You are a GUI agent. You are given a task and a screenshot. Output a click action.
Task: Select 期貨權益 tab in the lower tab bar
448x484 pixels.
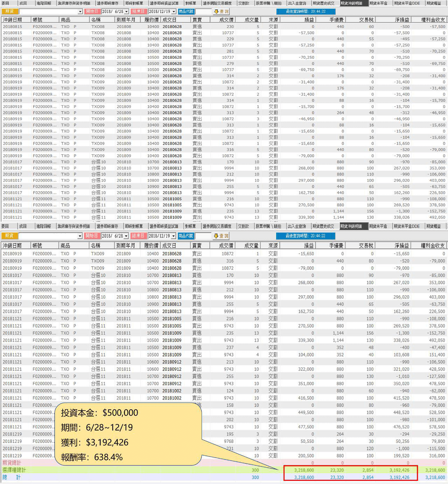click(x=434, y=226)
